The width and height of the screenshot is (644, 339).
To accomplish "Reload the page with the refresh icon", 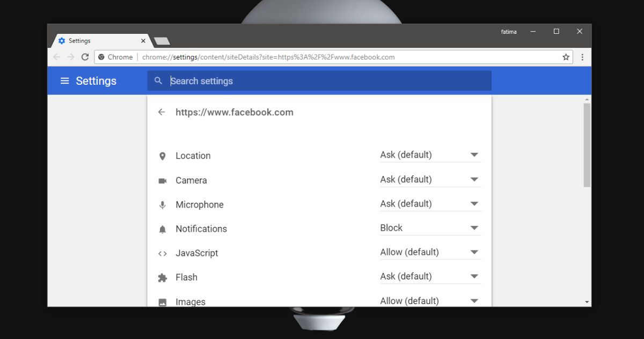I will coord(85,57).
